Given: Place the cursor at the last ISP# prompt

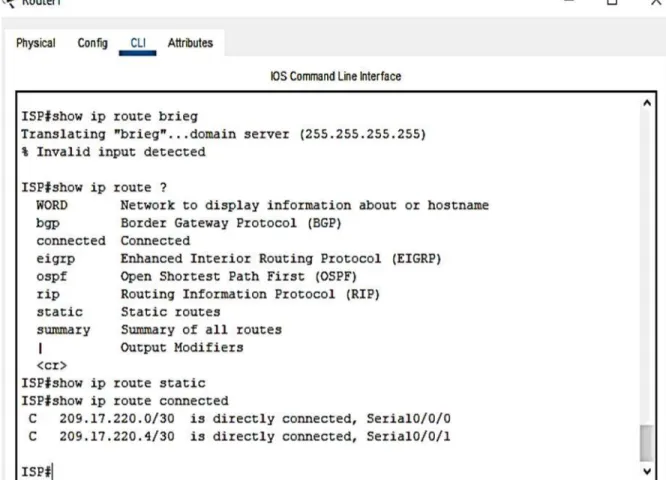Looking at the screenshot, I should coord(37,472).
